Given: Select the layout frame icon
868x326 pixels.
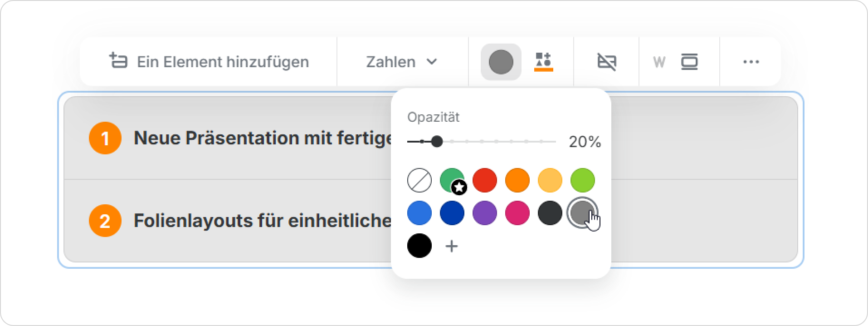Looking at the screenshot, I should click(x=689, y=62).
